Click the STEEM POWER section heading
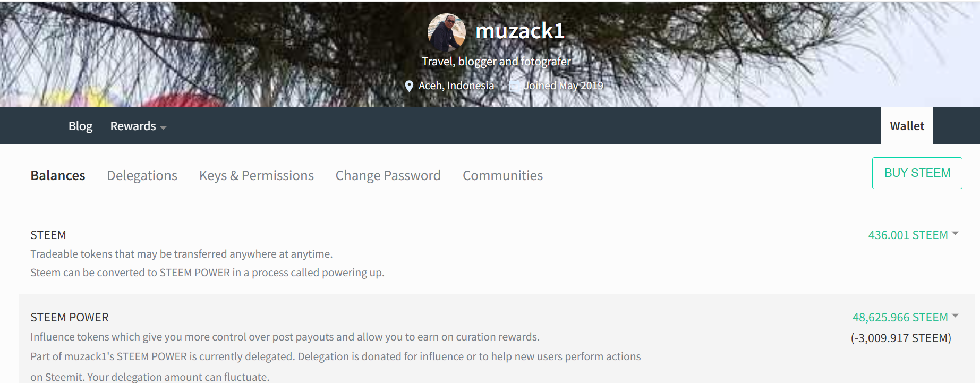980x383 pixels. [x=70, y=318]
